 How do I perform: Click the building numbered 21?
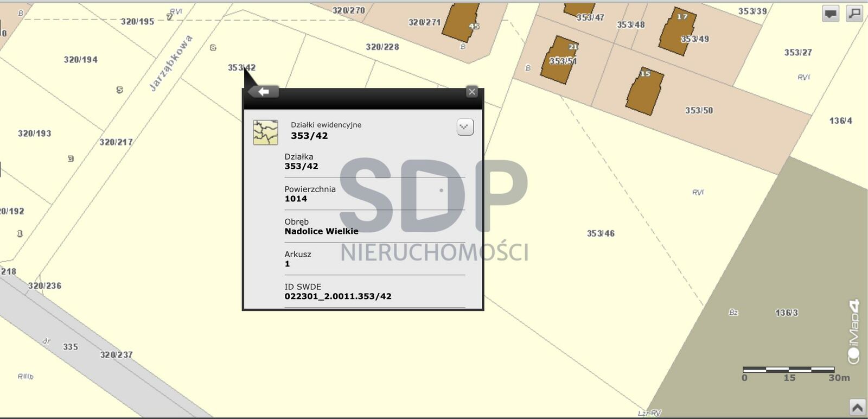click(x=560, y=60)
